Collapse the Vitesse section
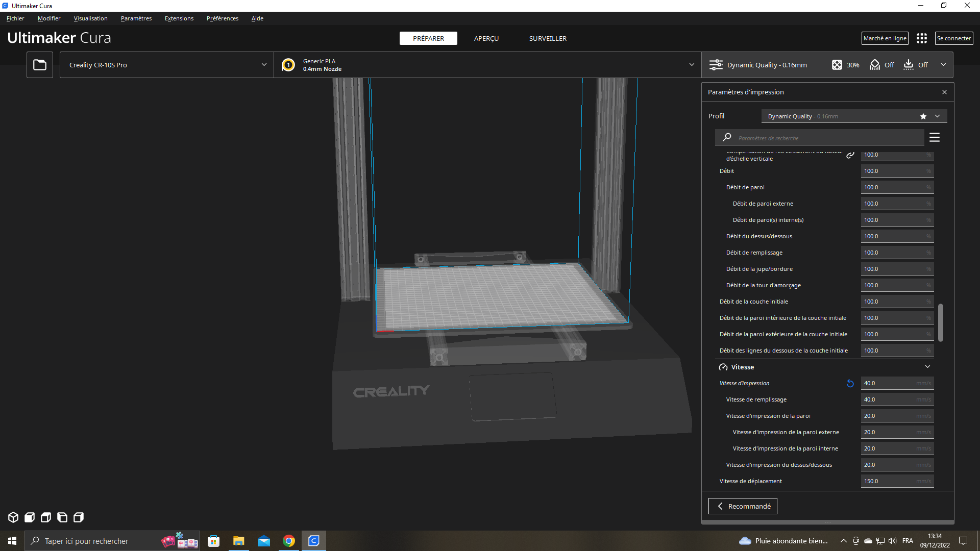The image size is (980, 551). 927,367
